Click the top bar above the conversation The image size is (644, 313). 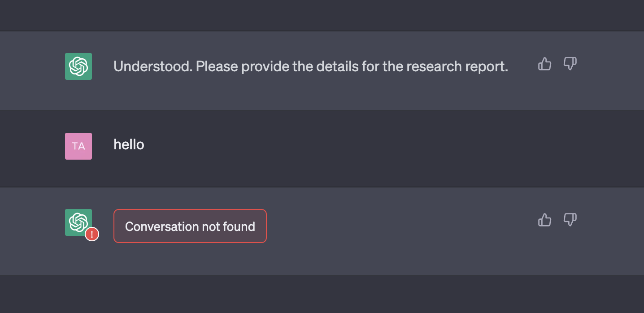pyautogui.click(x=322, y=15)
